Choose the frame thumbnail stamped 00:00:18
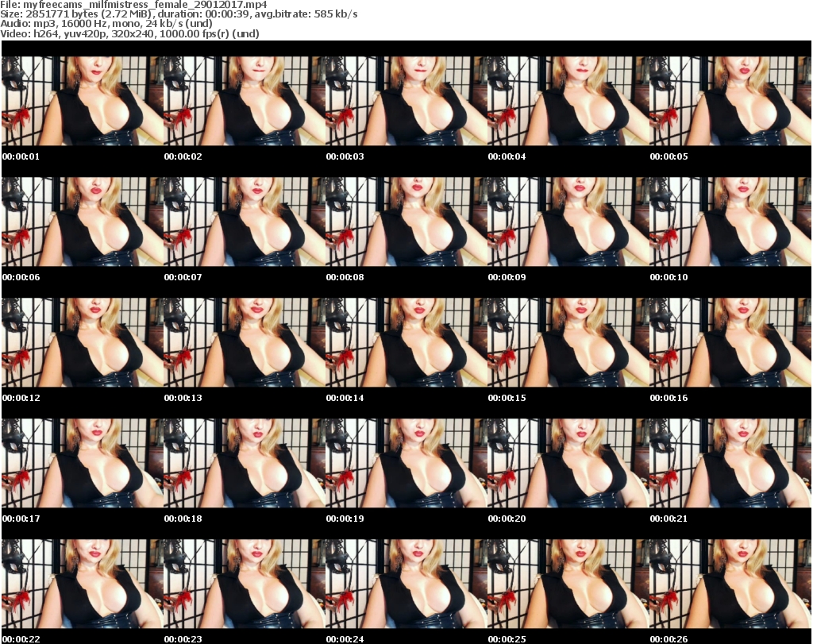This screenshot has height=644, width=813. (x=245, y=463)
